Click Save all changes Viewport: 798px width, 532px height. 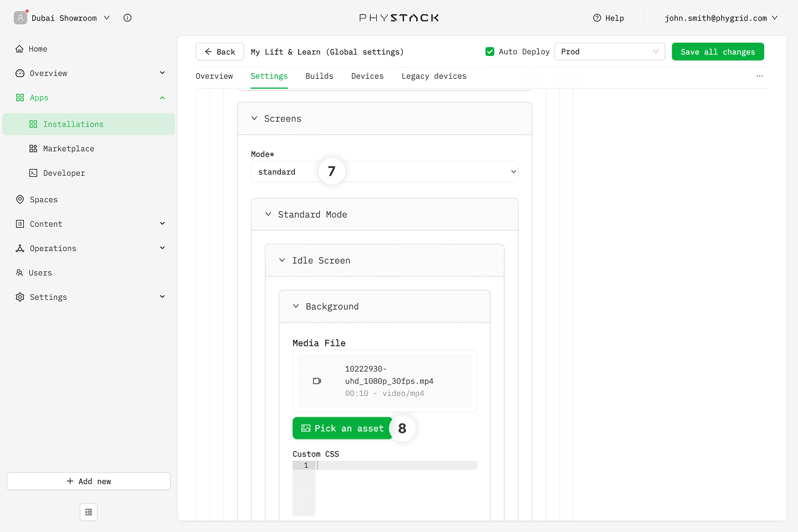click(x=718, y=52)
